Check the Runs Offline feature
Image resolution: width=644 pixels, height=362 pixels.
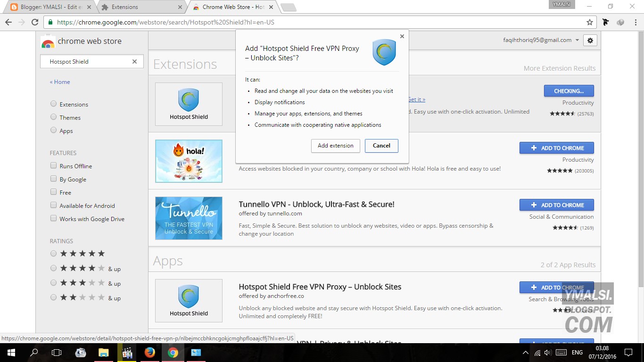coord(53,165)
